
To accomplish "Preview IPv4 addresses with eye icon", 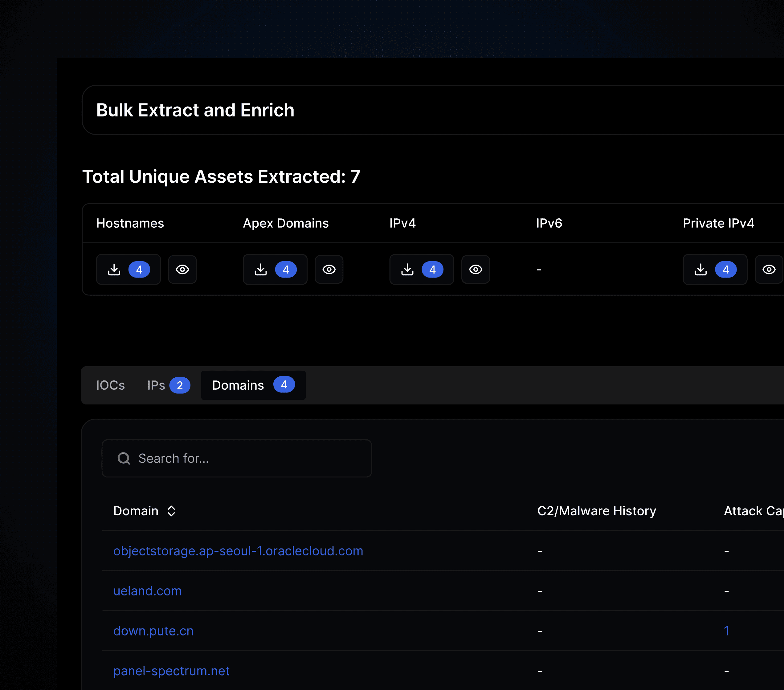I will (476, 270).
